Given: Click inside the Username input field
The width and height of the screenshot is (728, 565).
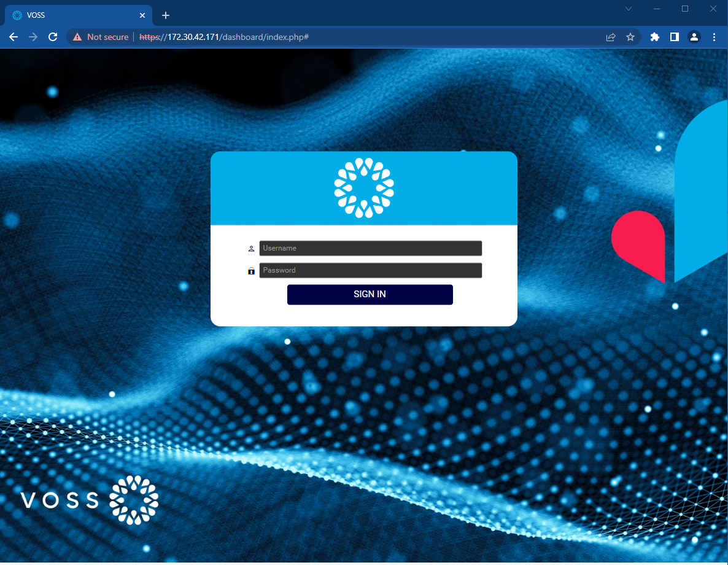Looking at the screenshot, I should click(x=371, y=248).
